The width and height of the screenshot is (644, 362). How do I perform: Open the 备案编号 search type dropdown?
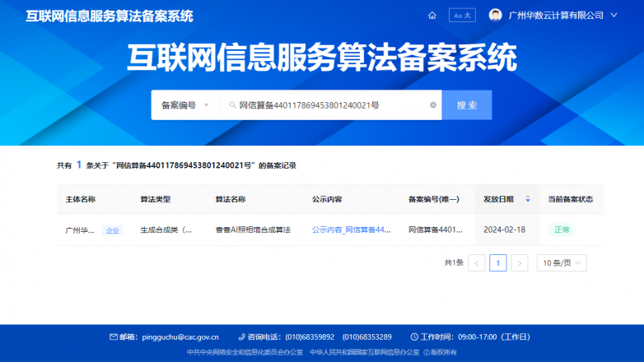point(185,105)
